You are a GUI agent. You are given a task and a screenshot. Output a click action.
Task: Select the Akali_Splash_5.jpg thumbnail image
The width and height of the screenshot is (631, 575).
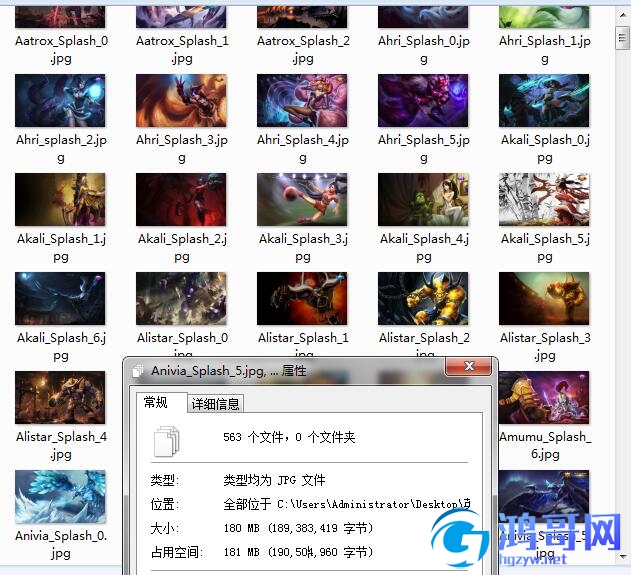tap(544, 200)
